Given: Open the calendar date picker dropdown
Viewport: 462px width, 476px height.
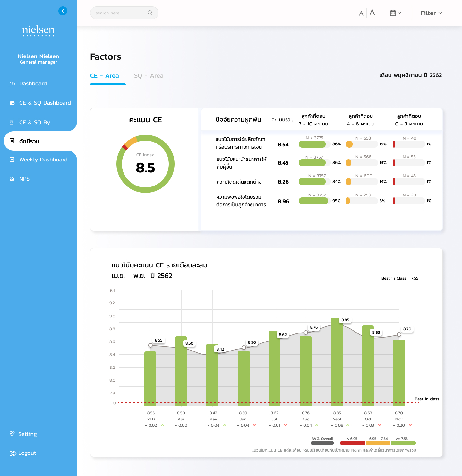Looking at the screenshot, I should coord(395,13).
